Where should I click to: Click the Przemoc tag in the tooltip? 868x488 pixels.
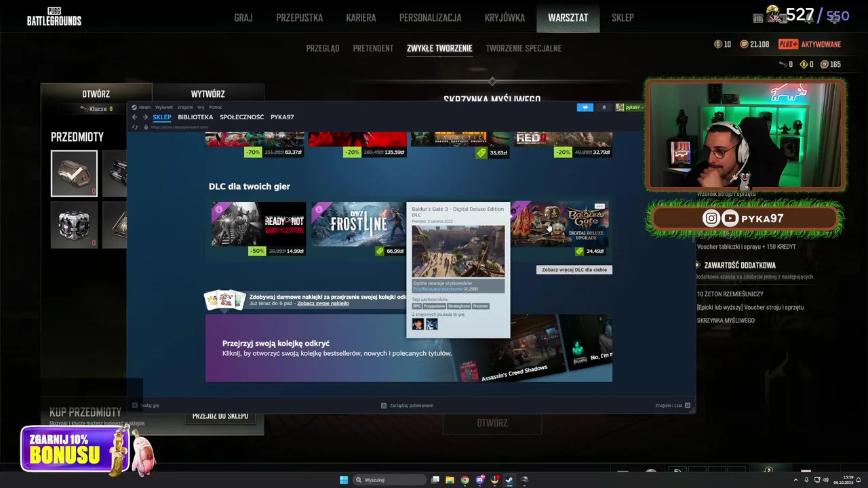coord(480,306)
